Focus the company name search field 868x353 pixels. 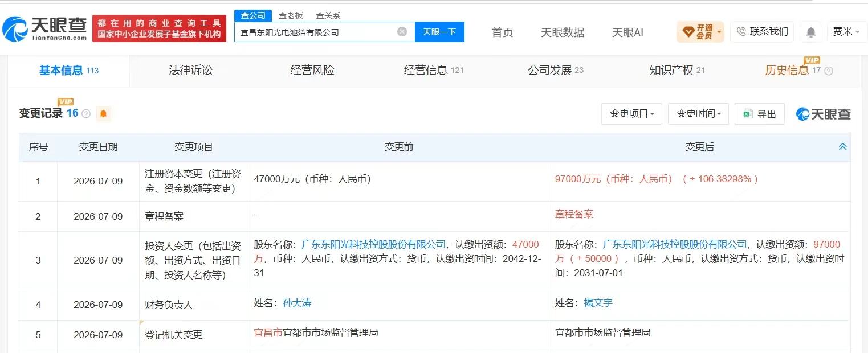[316, 32]
